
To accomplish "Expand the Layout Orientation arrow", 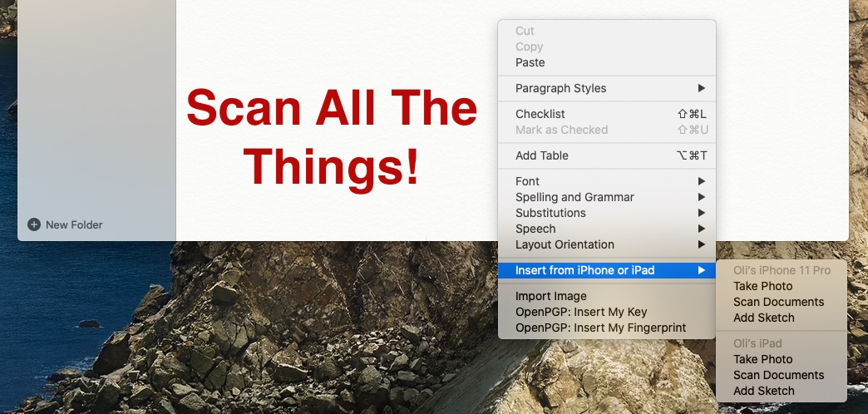I will [x=702, y=244].
